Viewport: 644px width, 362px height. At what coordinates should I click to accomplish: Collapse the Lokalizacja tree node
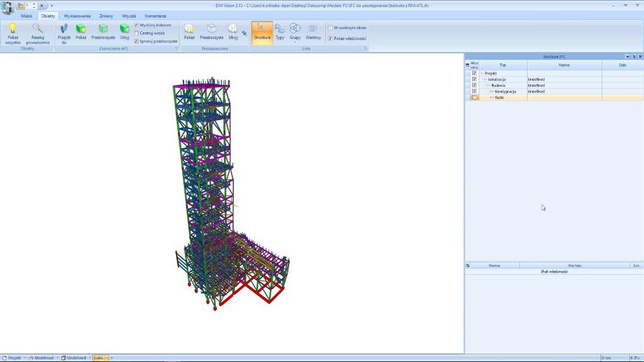485,79
